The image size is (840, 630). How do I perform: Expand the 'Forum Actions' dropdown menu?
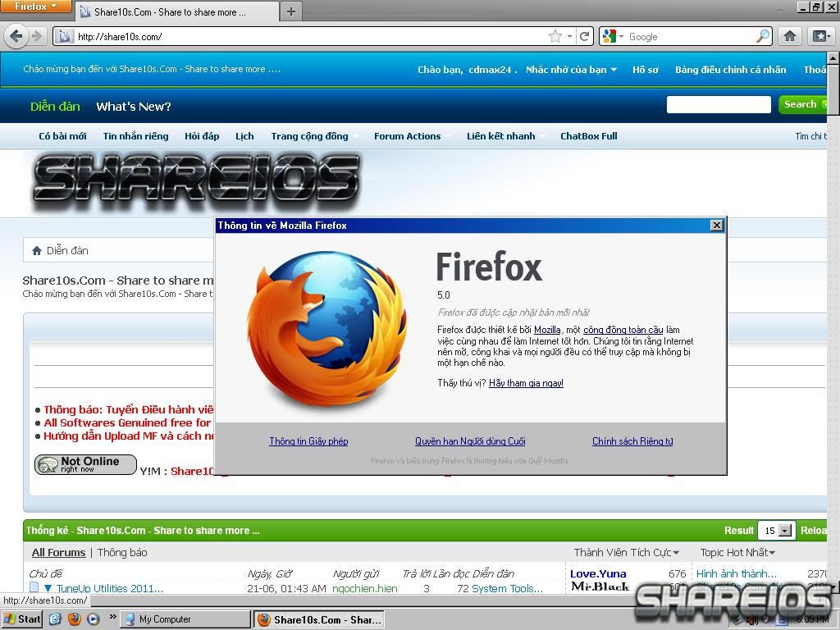click(410, 136)
